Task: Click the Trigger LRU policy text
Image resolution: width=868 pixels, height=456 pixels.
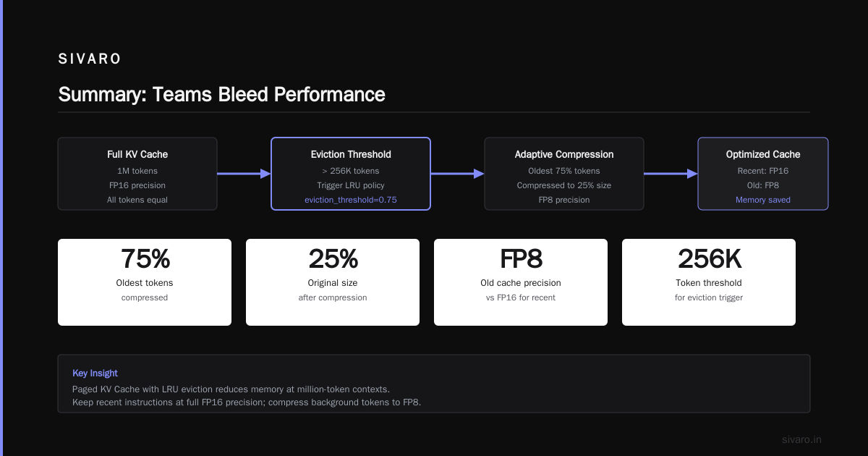Action: pos(351,186)
